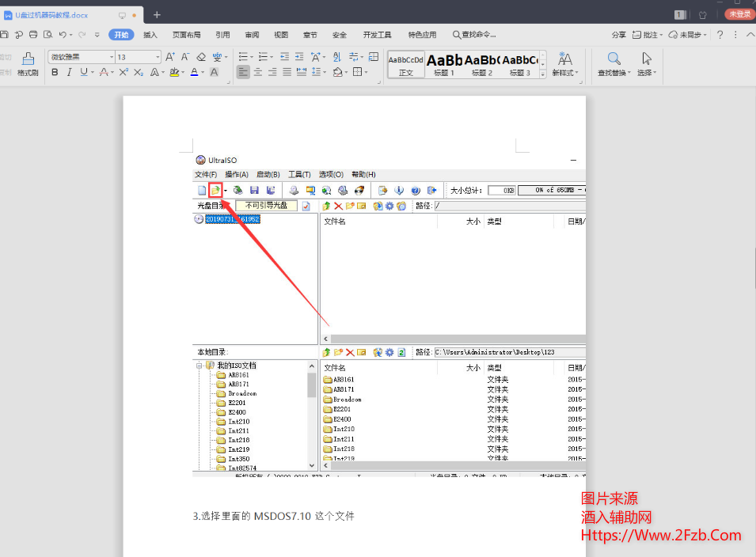Open text effects outlined A icon
Image resolution: width=756 pixels, height=557 pixels.
pos(154,72)
